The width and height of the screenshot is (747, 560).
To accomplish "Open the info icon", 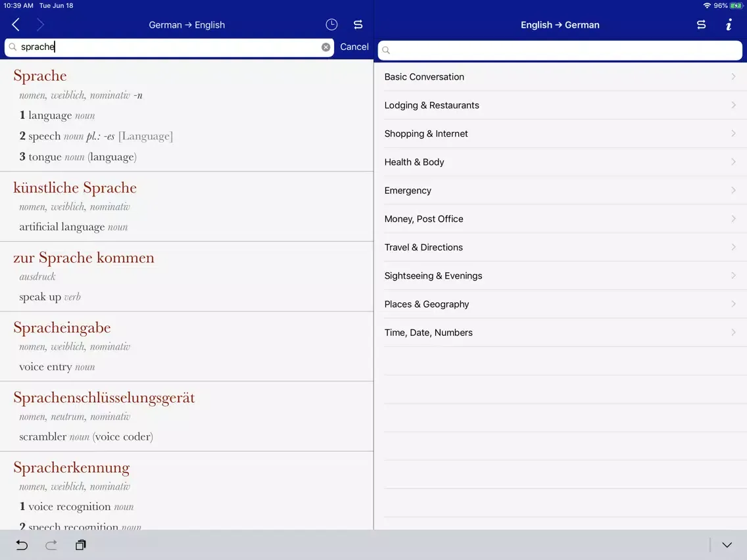I will [729, 25].
